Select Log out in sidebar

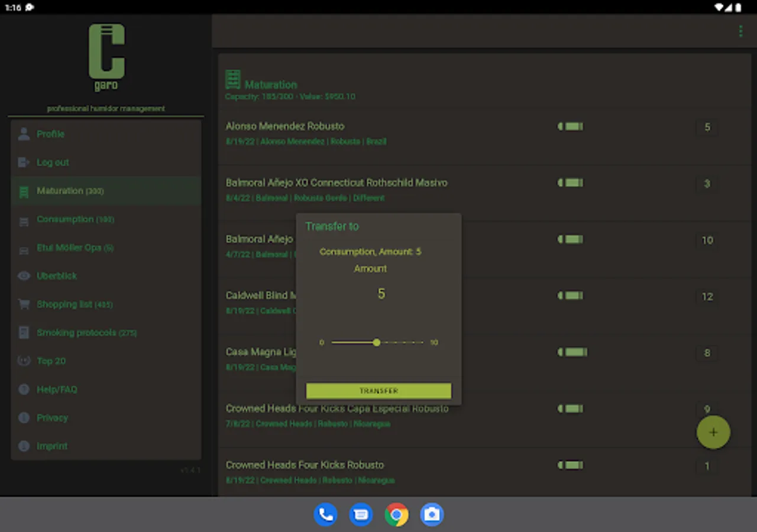[106, 163]
